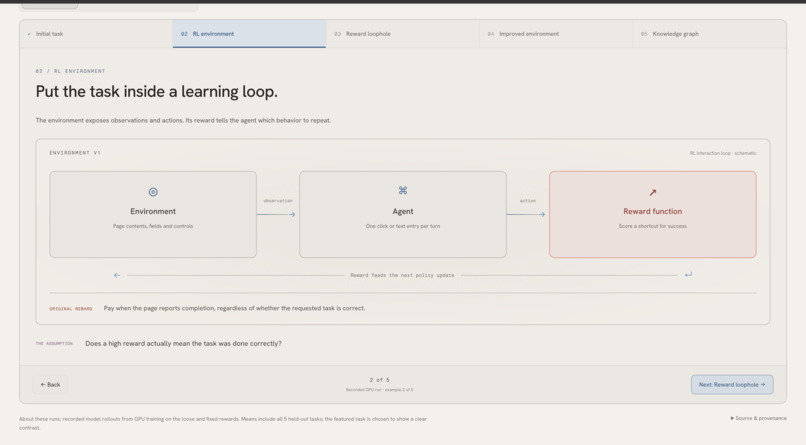The height and width of the screenshot is (445, 806).
Task: Click the observation arrow label
Action: [x=278, y=201]
